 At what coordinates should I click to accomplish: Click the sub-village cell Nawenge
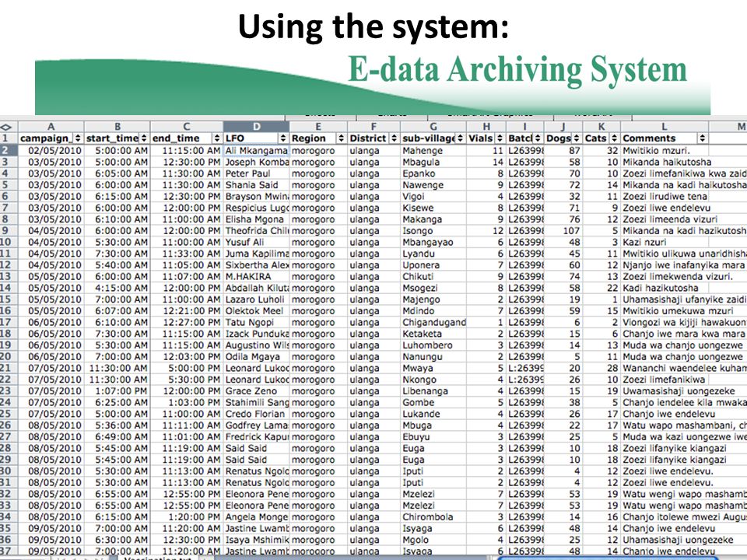(433, 185)
